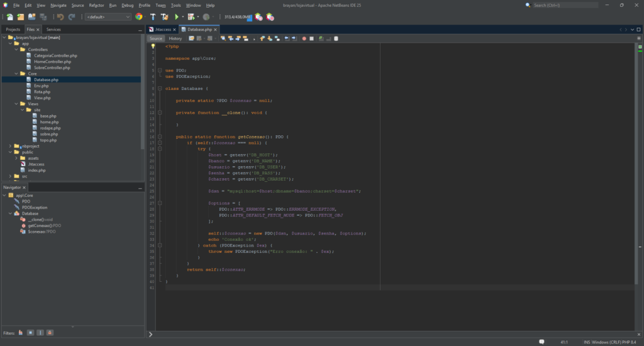This screenshot has width=644, height=346.
Task: Click the Shift Line Right icon
Action: [x=294, y=38]
